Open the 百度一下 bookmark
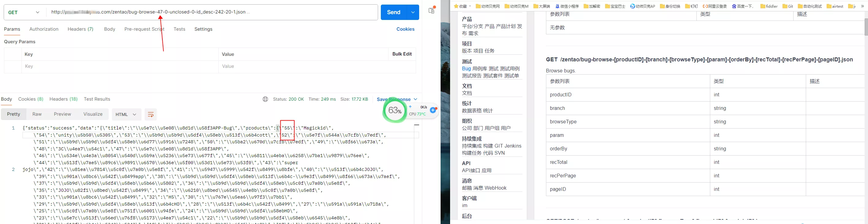 point(743,6)
